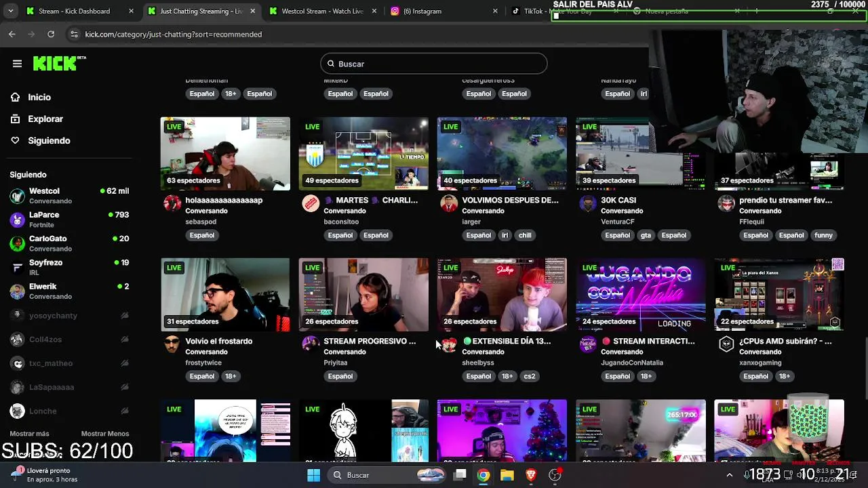Image resolution: width=868 pixels, height=488 pixels.
Task: Click VenturaCF channel avatar
Action: click(x=588, y=203)
